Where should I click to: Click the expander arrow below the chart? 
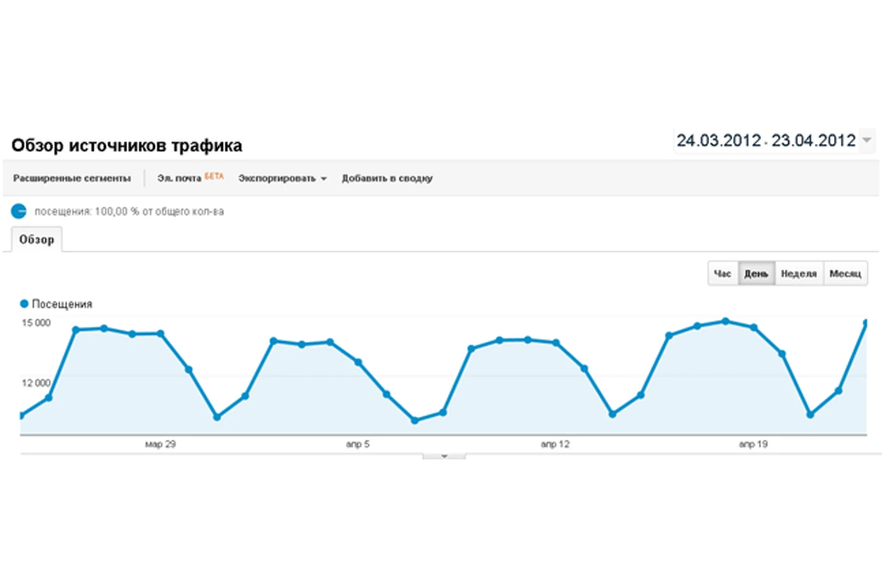443,456
